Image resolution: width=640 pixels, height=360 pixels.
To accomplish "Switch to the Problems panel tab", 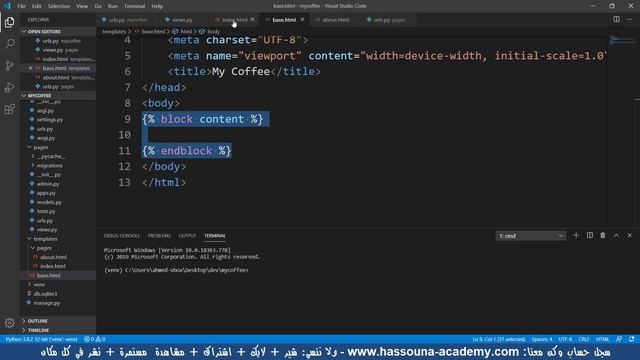I will pos(159,236).
